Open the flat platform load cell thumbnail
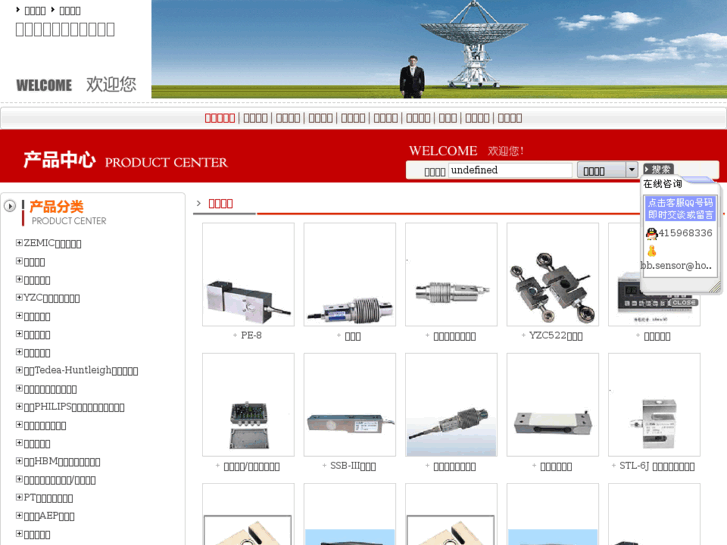 point(553,404)
